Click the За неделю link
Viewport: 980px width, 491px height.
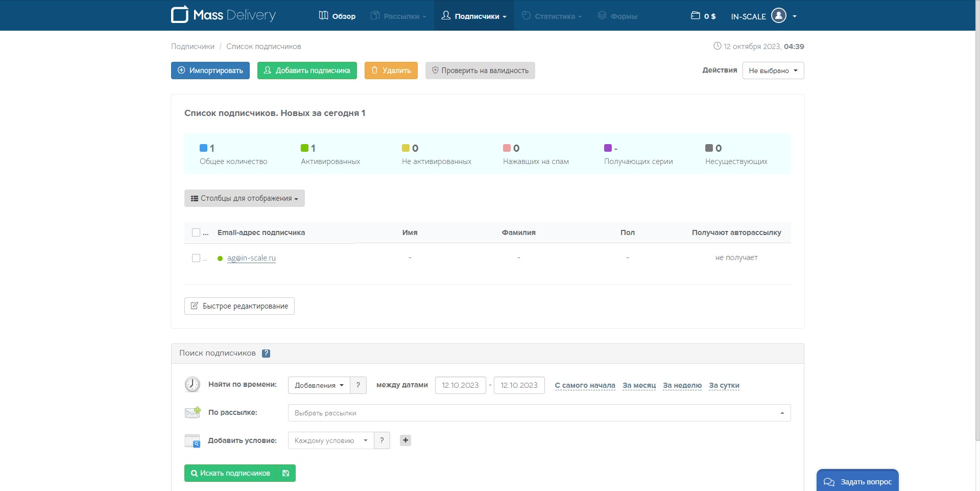[682, 385]
